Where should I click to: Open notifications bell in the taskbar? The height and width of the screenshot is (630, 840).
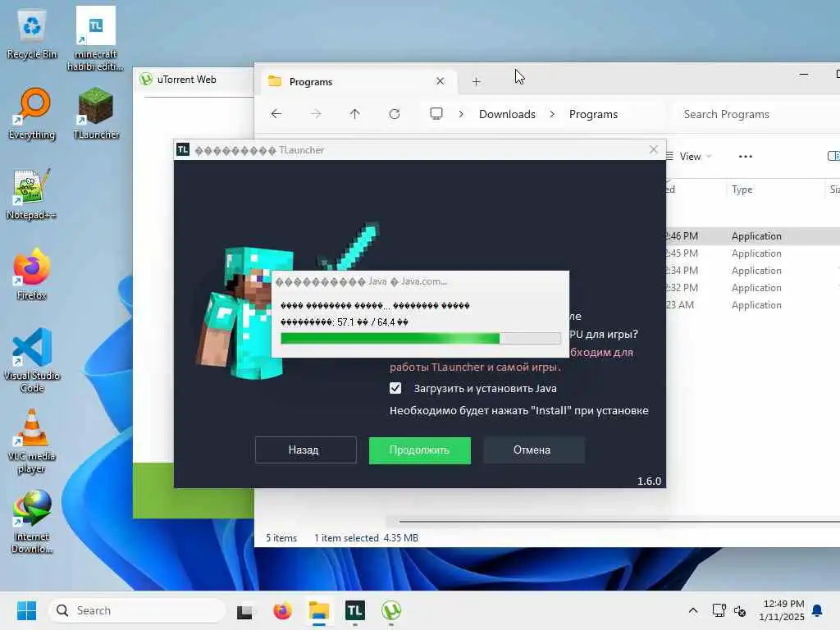(x=817, y=610)
